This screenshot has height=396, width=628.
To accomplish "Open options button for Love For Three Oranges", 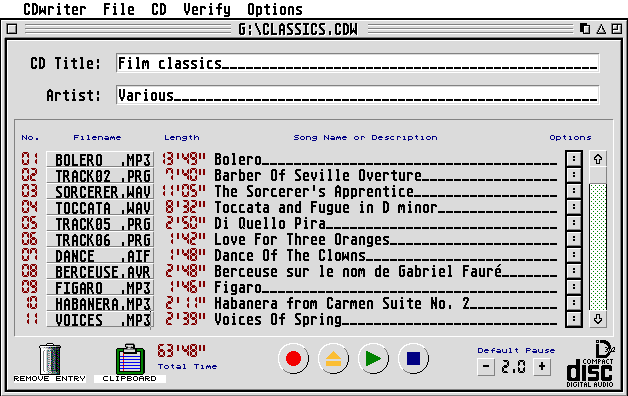I will 574,239.
